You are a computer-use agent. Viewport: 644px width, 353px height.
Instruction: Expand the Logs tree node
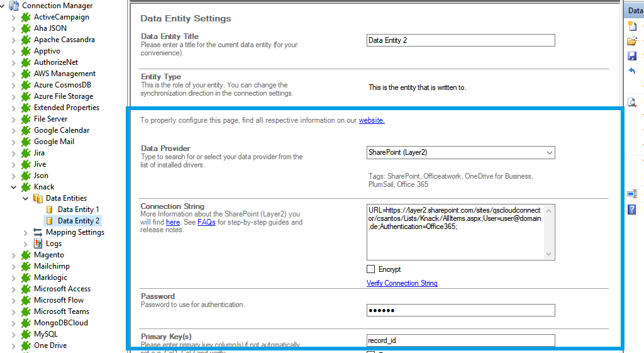pyautogui.click(x=26, y=244)
